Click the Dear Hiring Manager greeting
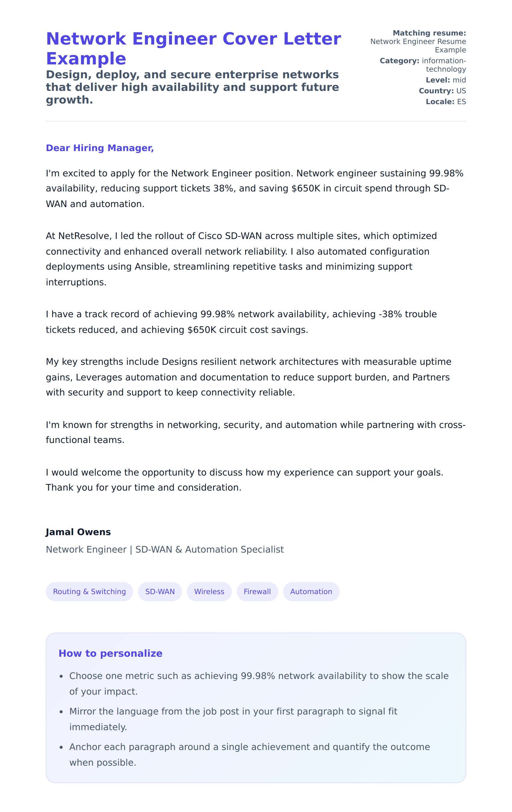512x812 pixels. pos(100,148)
